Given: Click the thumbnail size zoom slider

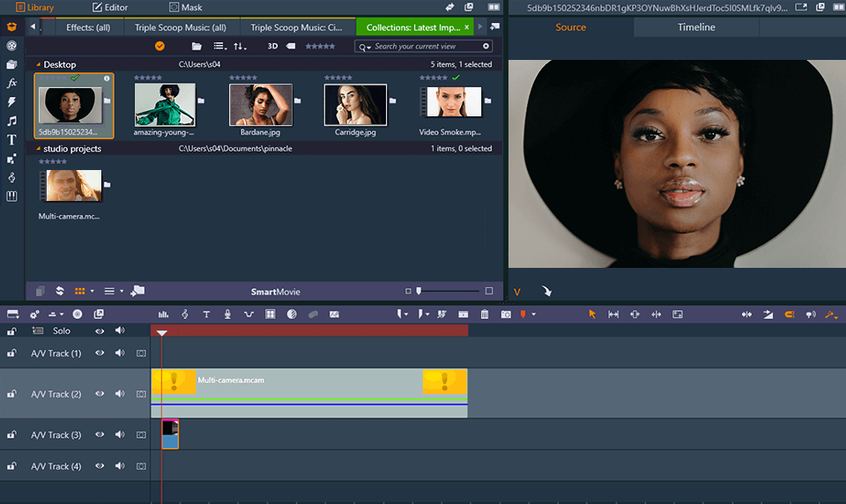Looking at the screenshot, I should (x=419, y=291).
